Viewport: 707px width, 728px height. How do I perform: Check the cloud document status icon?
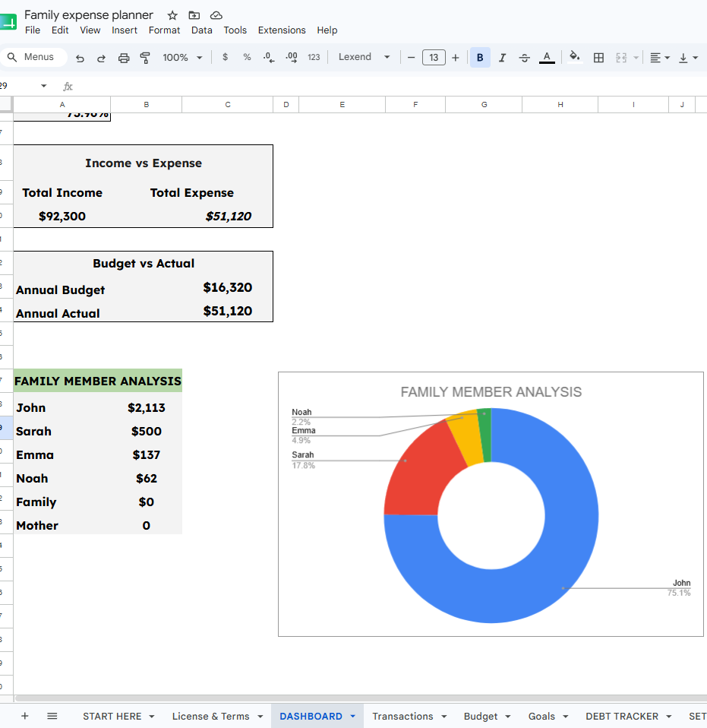pos(216,15)
